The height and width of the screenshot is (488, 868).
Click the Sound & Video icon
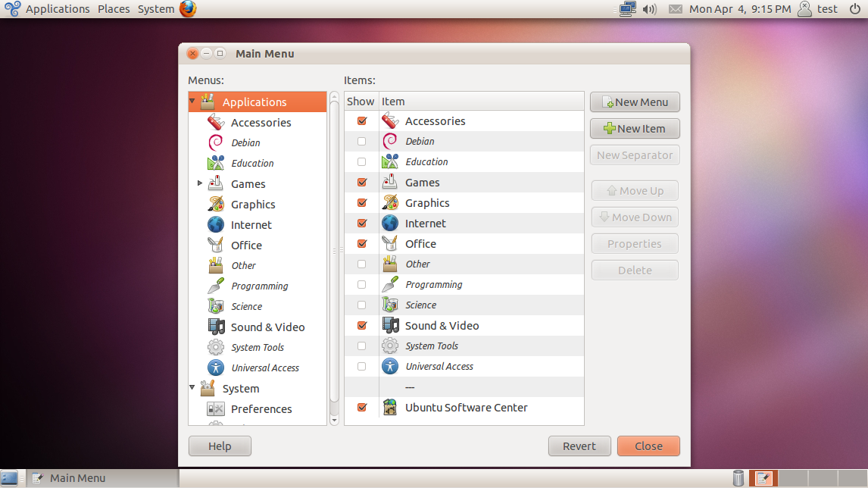point(390,324)
